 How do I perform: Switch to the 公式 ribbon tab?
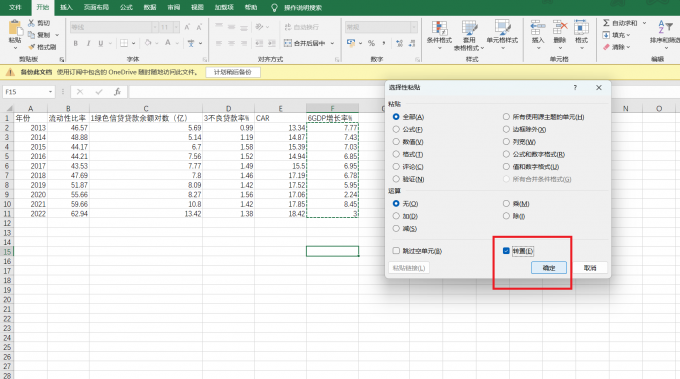[126, 7]
